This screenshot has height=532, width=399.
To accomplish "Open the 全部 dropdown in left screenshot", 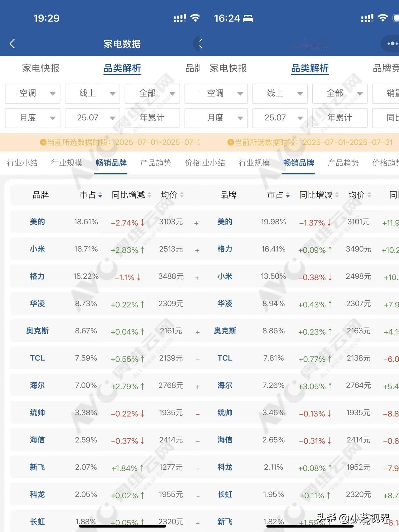I will tap(152, 93).
